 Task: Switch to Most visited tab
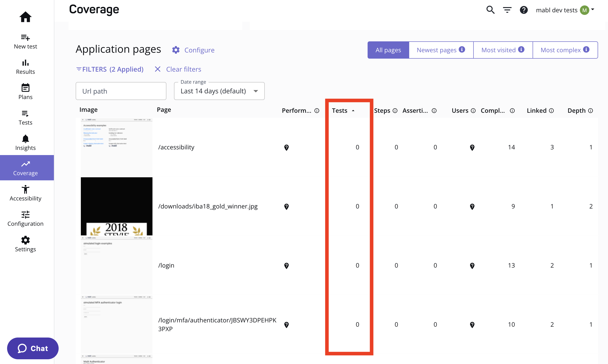(503, 50)
